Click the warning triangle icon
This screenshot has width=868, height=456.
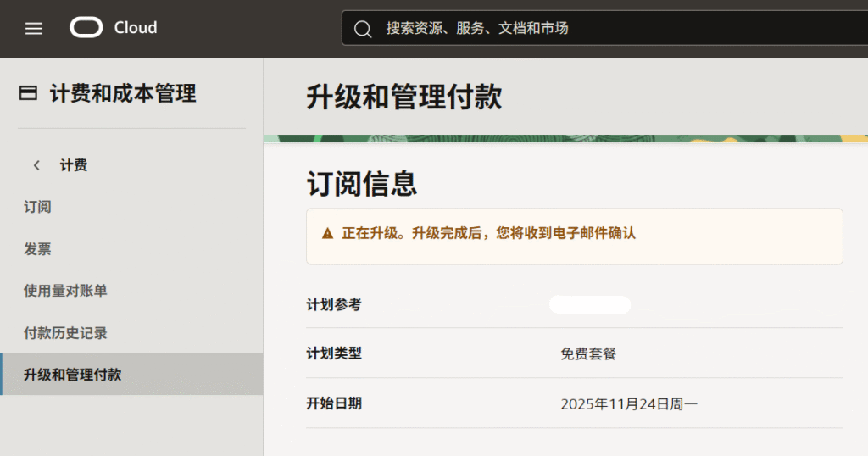(327, 233)
